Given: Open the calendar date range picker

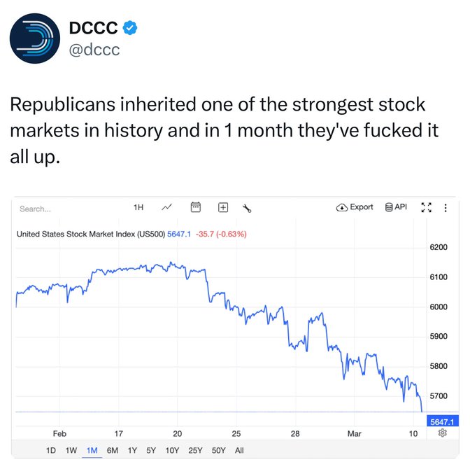Looking at the screenshot, I should (x=196, y=207).
